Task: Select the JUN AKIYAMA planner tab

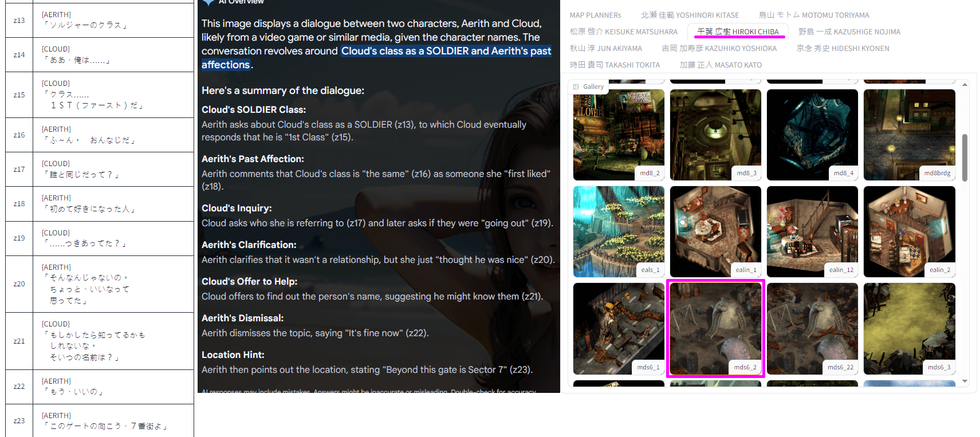Action: [606, 48]
